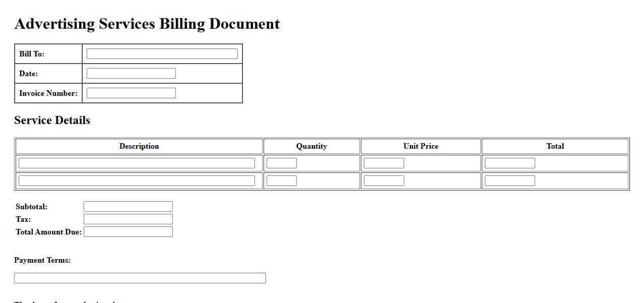Click the first row Description field

[x=137, y=163]
